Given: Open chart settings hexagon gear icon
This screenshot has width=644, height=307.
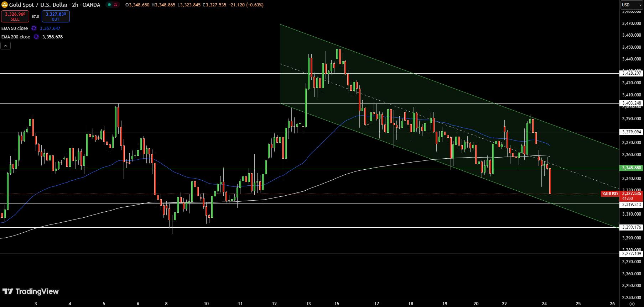Looking at the screenshot, I should (632, 303).
